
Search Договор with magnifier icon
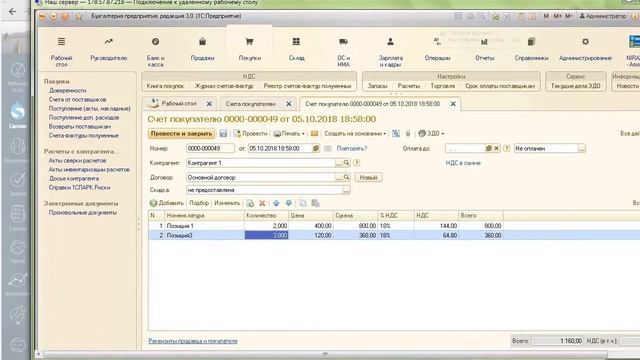tap(346, 178)
